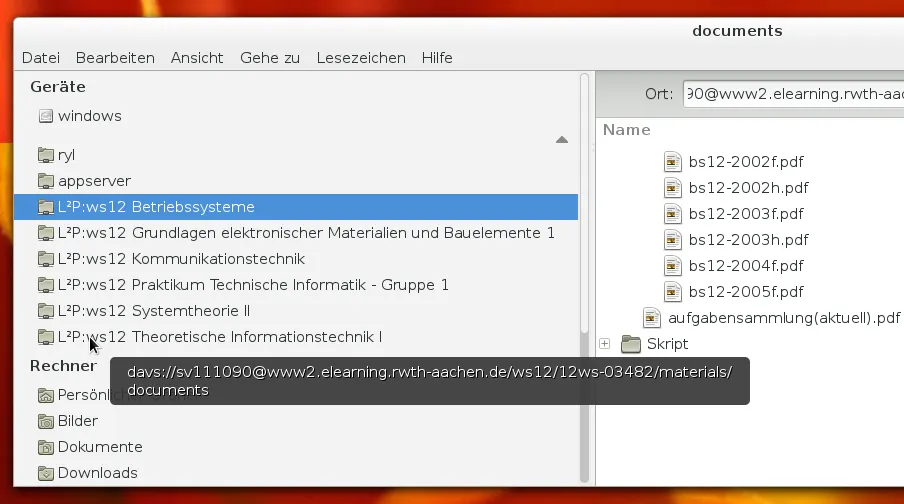Sort files by the Name column header
The height and width of the screenshot is (504, 904).
(x=627, y=130)
